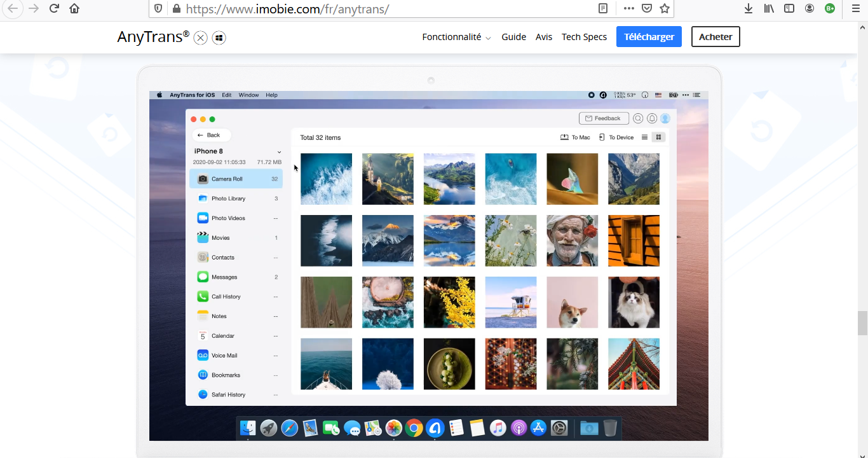Open the browser library menu
The width and height of the screenshot is (868, 458).
click(x=769, y=8)
